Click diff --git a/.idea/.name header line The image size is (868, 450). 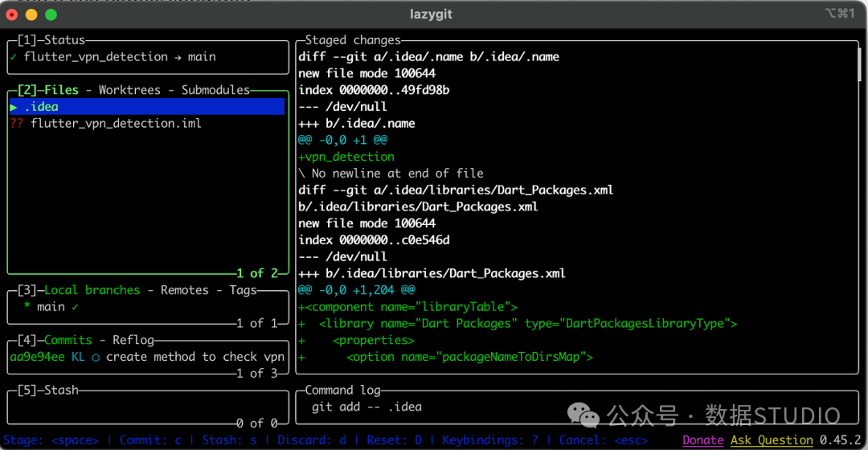point(428,57)
